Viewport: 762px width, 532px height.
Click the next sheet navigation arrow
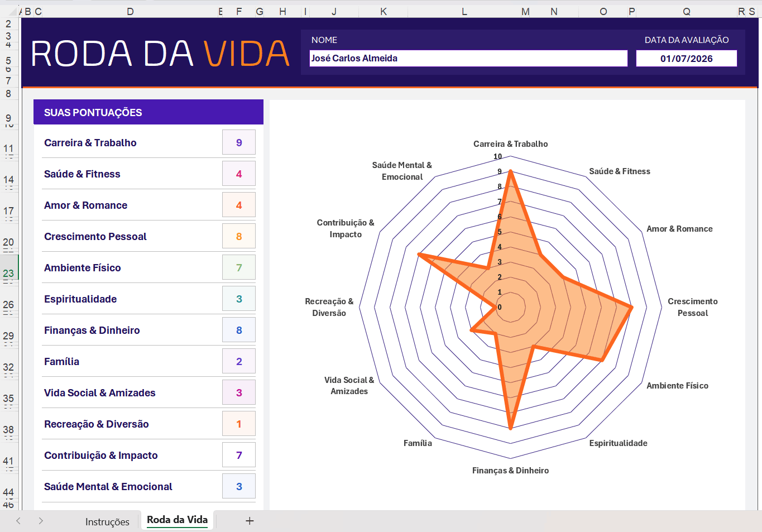(41, 521)
